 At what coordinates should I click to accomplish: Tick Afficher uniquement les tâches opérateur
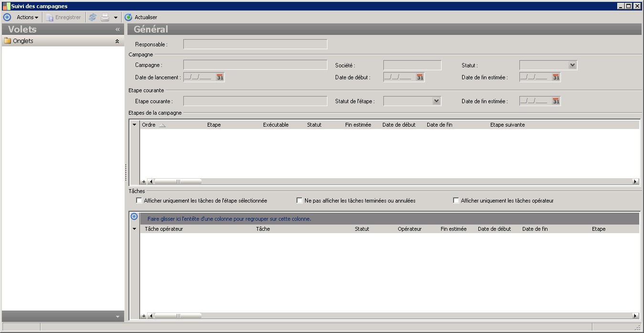pyautogui.click(x=456, y=201)
